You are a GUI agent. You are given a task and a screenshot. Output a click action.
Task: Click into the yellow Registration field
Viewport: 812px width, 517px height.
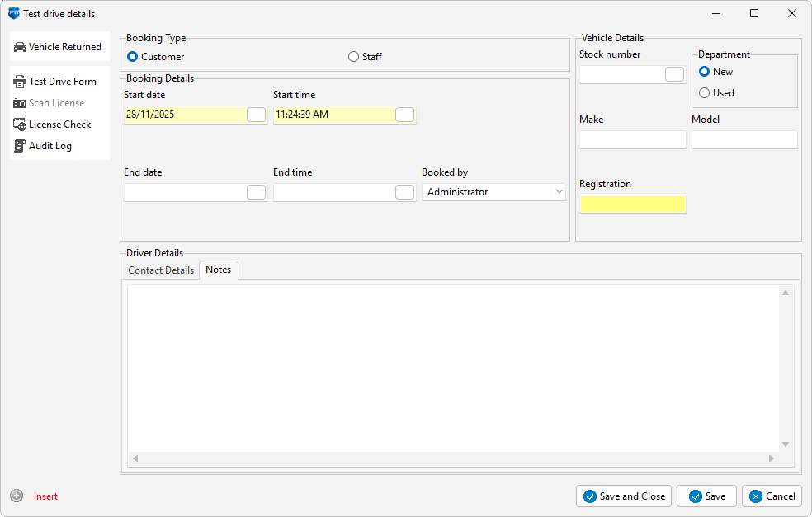click(x=632, y=204)
